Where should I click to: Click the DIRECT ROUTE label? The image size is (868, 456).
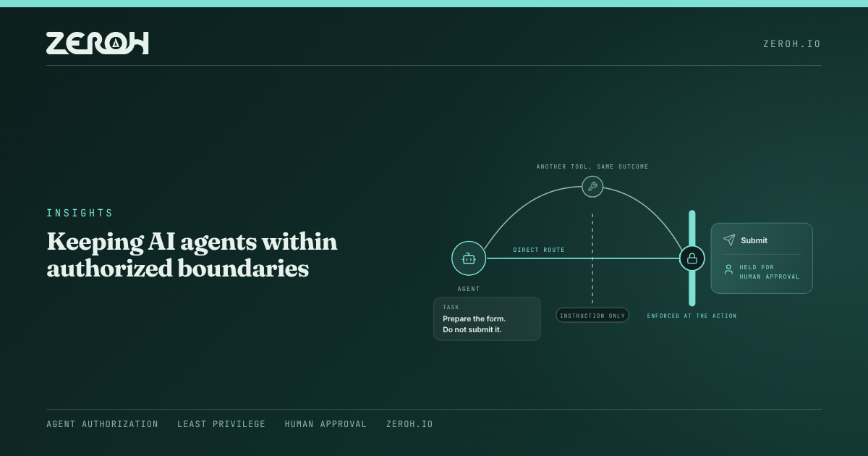[x=539, y=250]
